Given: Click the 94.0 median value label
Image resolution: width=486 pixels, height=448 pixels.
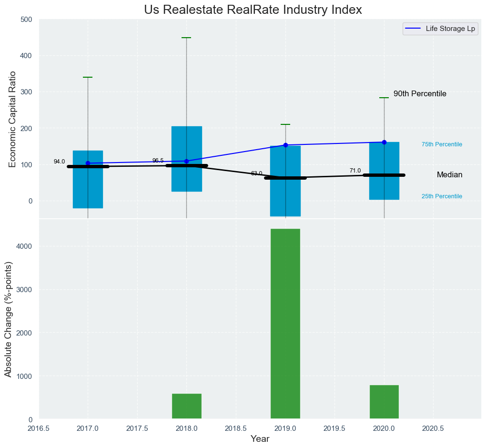Looking at the screenshot, I should pos(59,162).
